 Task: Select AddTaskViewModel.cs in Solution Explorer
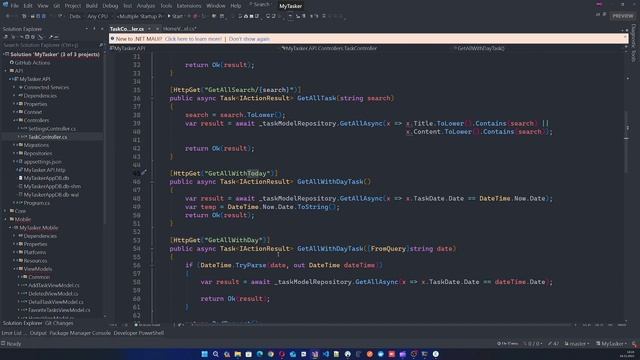[54, 285]
